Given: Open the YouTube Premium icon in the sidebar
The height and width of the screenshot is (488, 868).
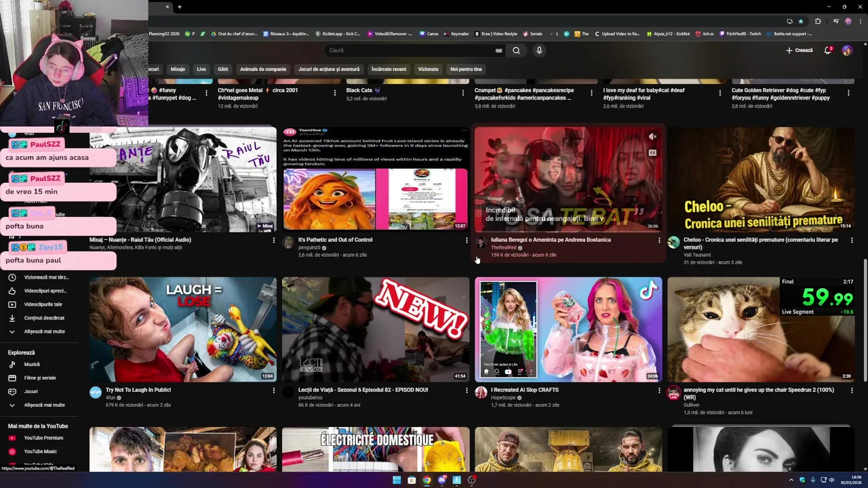Looking at the screenshot, I should 12,438.
